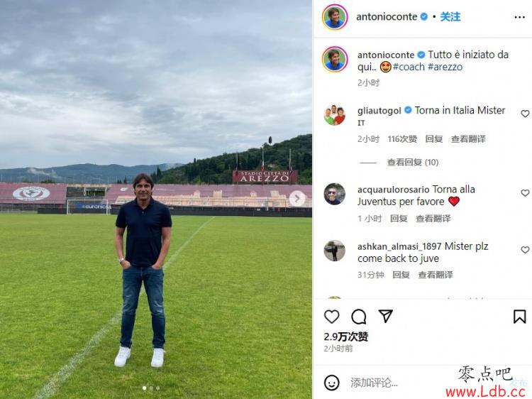Open the #coach hashtag
This screenshot has height=399, width=532.
pyautogui.click(x=409, y=67)
